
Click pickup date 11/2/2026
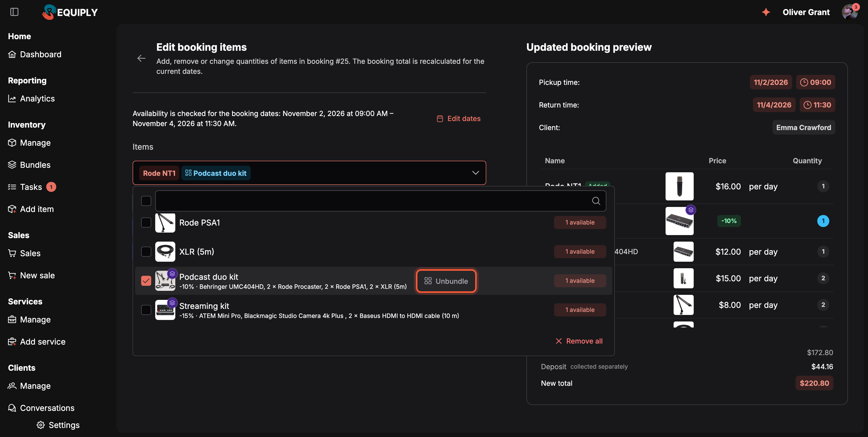click(x=771, y=82)
